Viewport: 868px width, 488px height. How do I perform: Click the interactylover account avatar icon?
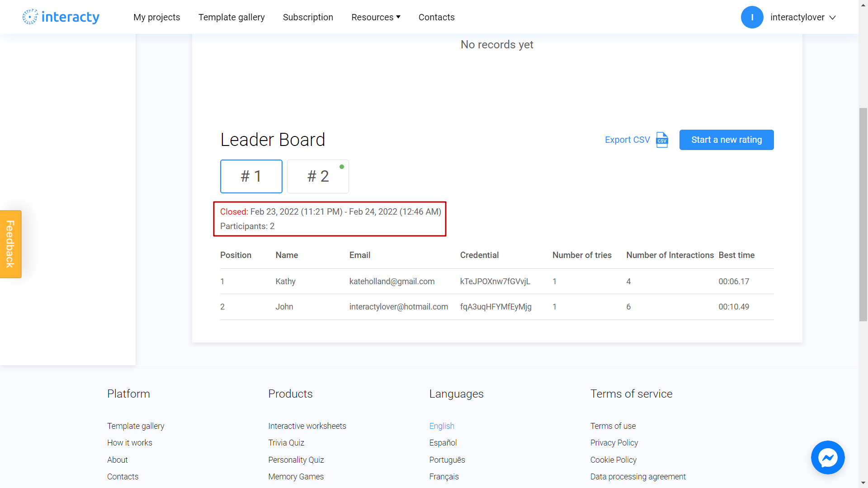click(752, 17)
